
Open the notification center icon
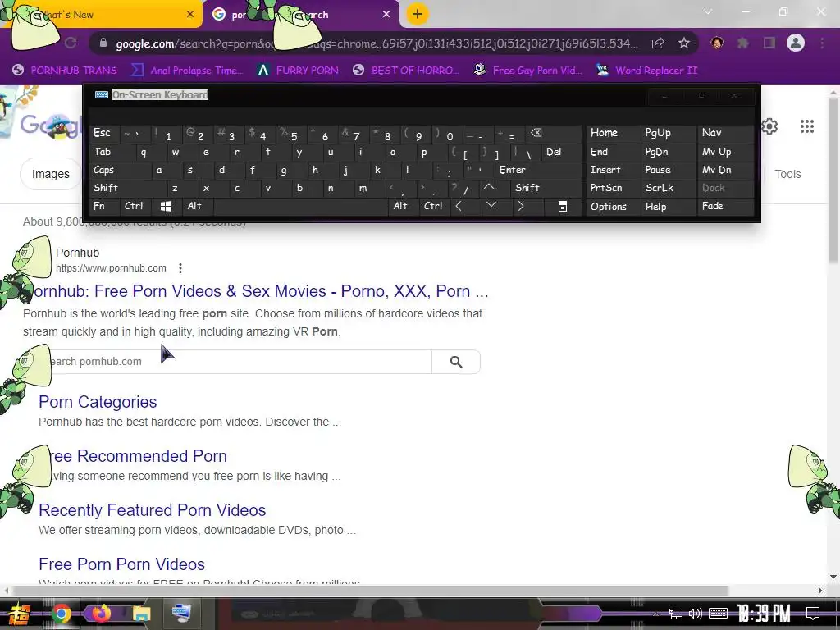[x=813, y=614]
